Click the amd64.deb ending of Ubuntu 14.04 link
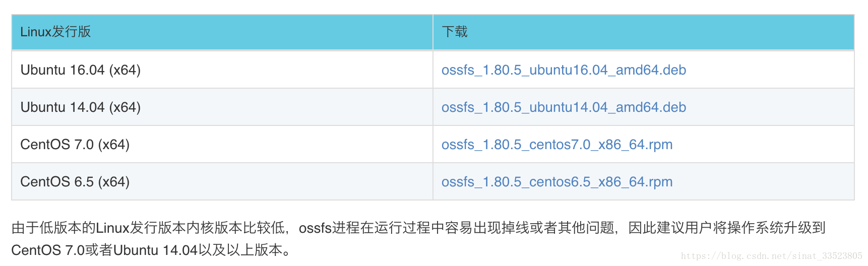Screen dimensions: 868x266 (x=651, y=107)
